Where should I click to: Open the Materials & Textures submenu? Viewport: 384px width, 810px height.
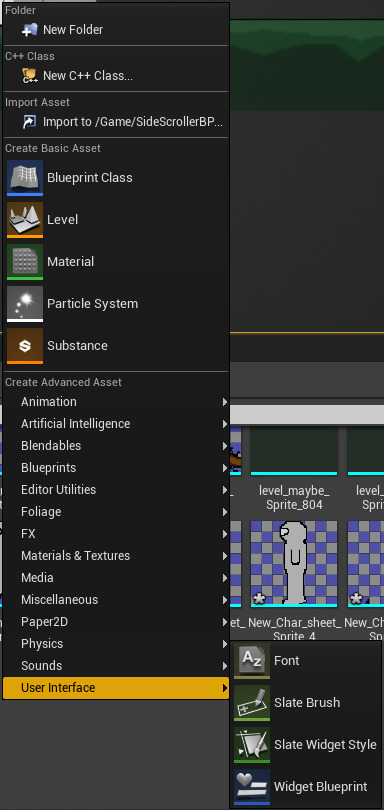pos(116,556)
